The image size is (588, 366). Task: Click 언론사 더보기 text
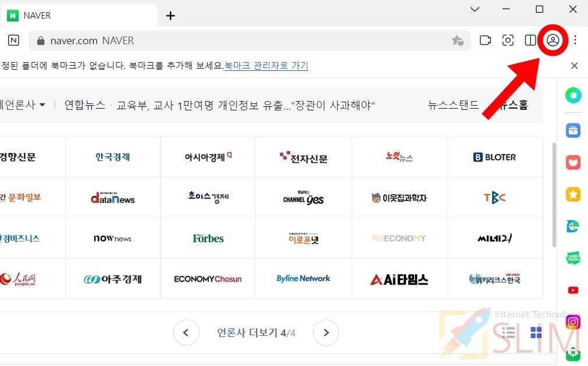247,333
